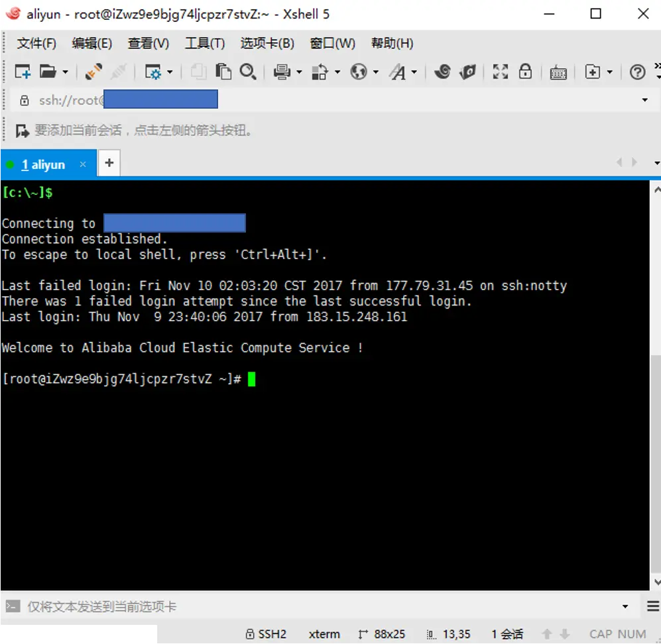Click the Print icon
Screen dimensions: 661x644
point(282,72)
